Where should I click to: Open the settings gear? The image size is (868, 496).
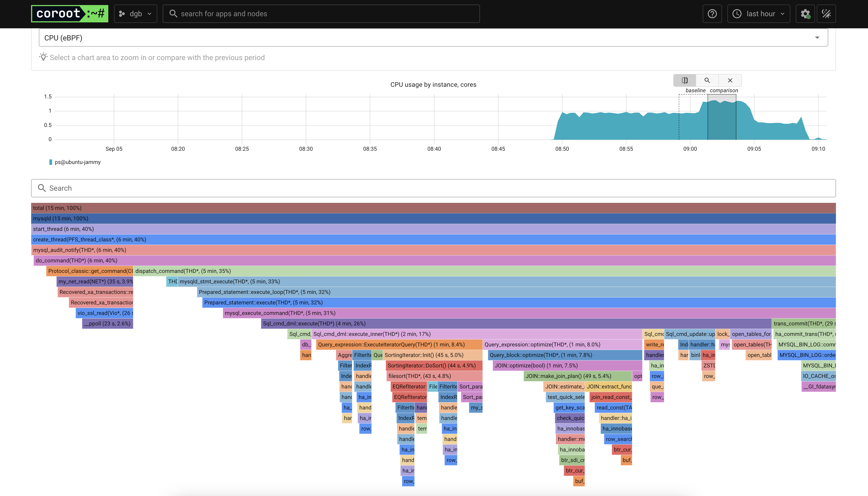tap(805, 14)
